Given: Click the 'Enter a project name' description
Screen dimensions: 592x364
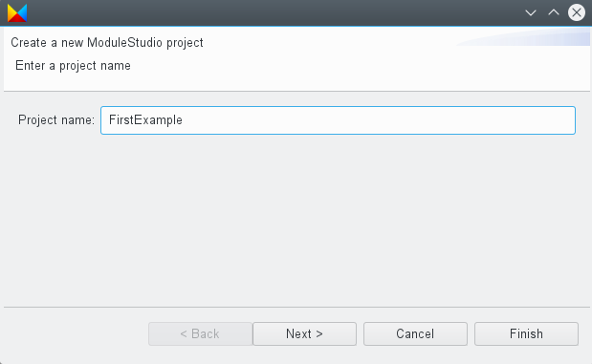Looking at the screenshot, I should [73, 66].
